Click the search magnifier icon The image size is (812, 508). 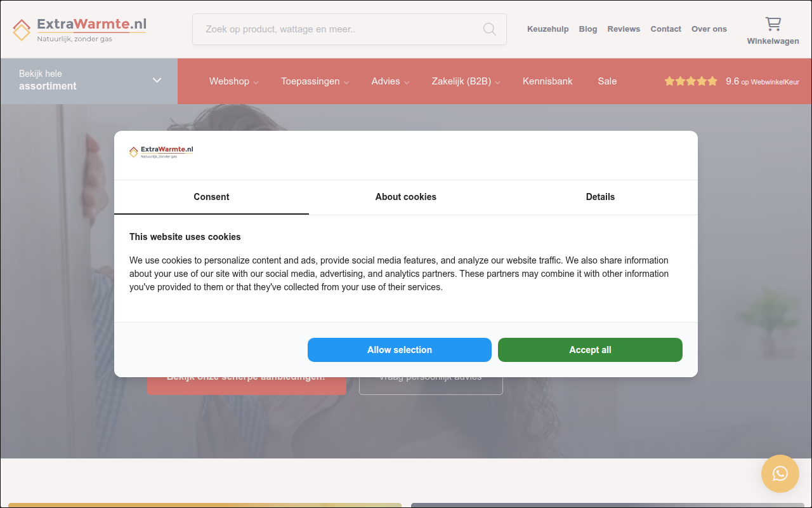(489, 29)
